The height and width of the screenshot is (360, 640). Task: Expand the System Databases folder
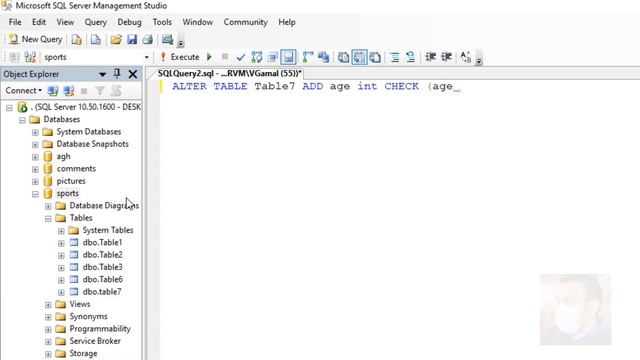click(x=35, y=132)
